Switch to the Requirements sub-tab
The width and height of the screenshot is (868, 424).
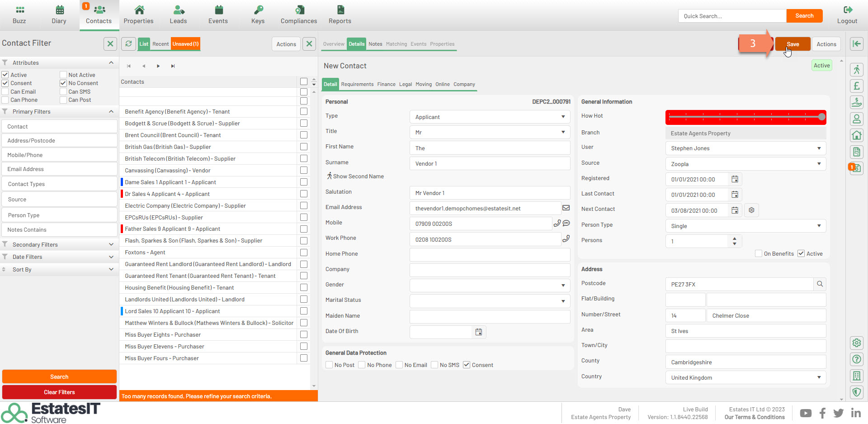[357, 84]
